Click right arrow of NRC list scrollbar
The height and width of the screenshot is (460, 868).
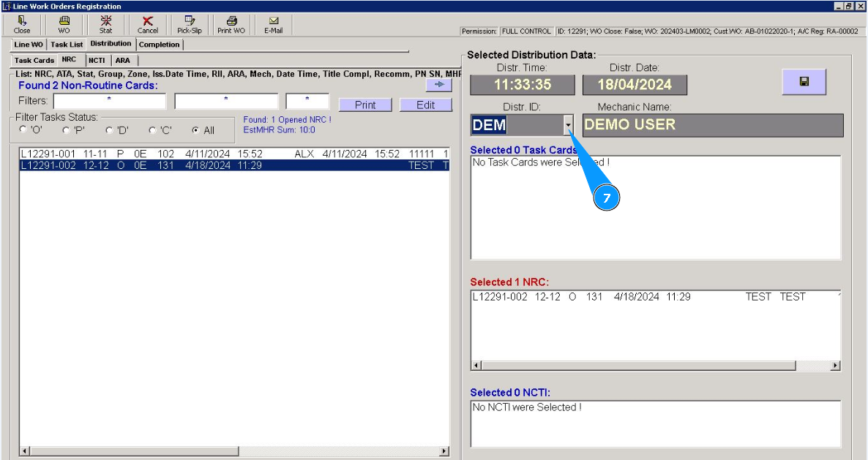(x=444, y=451)
